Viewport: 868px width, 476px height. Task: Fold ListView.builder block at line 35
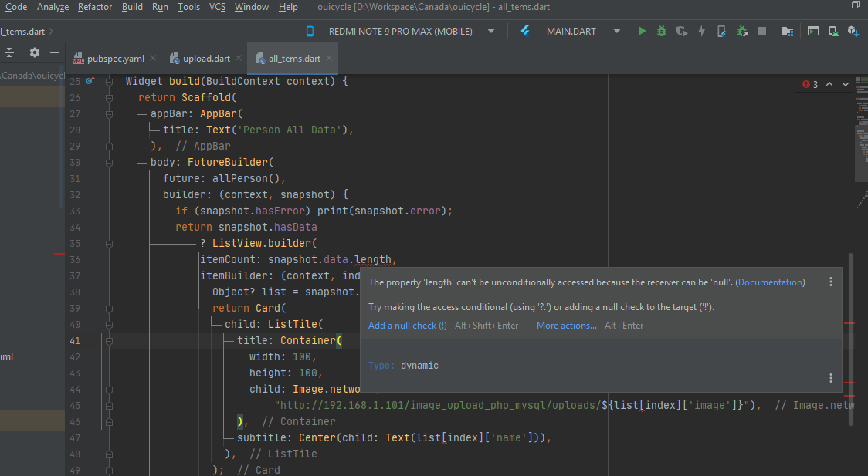(x=109, y=244)
